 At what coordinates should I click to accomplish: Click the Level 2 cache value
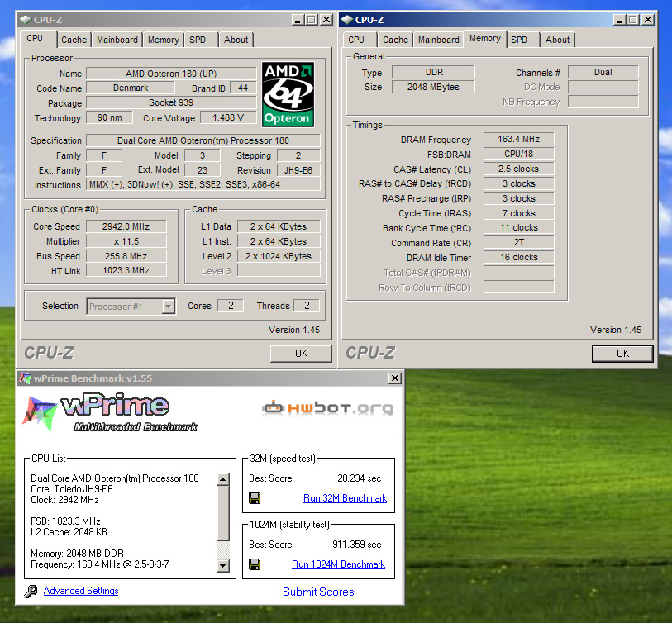click(x=279, y=256)
